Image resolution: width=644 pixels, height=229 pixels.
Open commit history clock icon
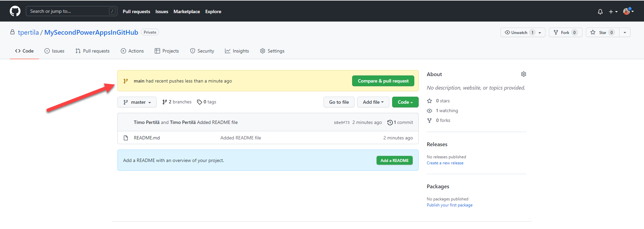tap(390, 123)
